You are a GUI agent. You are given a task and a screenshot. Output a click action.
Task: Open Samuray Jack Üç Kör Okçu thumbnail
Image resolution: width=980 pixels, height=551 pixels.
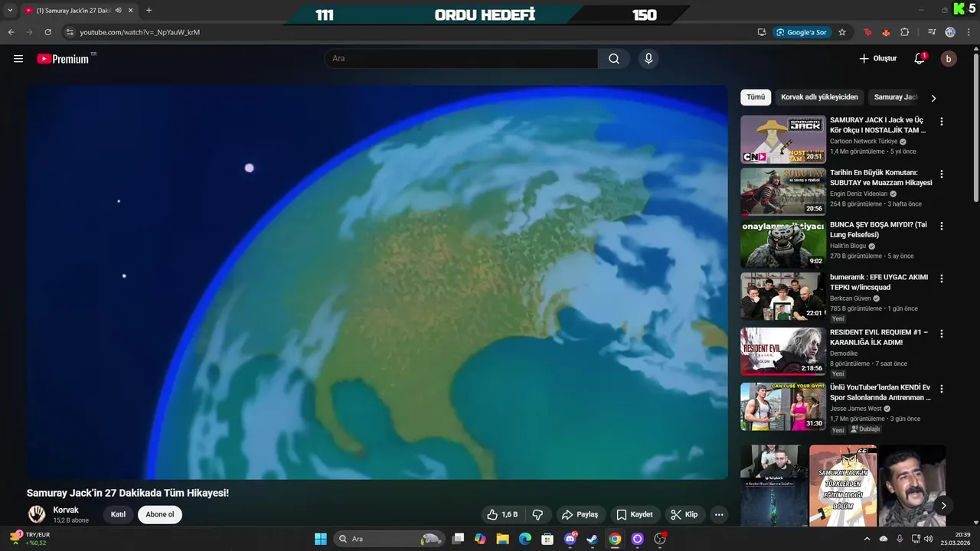pos(783,139)
